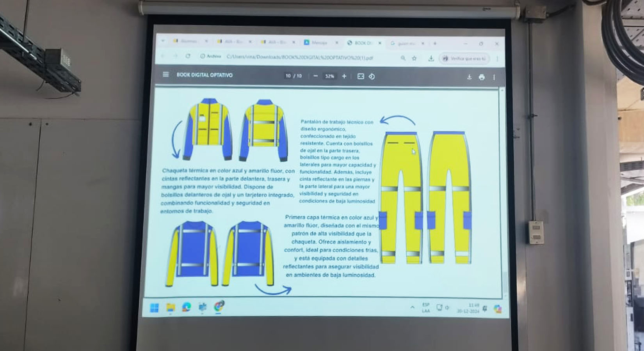The height and width of the screenshot is (351, 644).
Task: Click the Verifica que eres tú profile button
Action: [x=464, y=57]
